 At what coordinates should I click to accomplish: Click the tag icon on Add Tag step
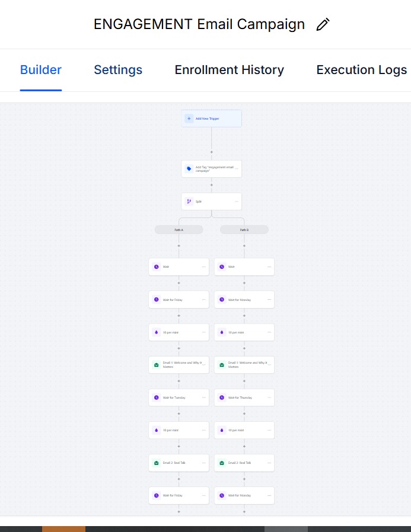(x=189, y=169)
